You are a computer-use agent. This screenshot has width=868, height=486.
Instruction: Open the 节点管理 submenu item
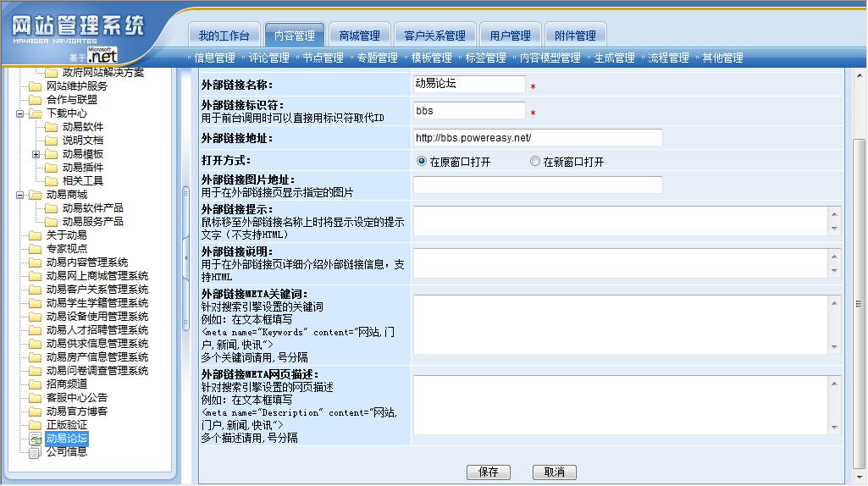point(323,58)
